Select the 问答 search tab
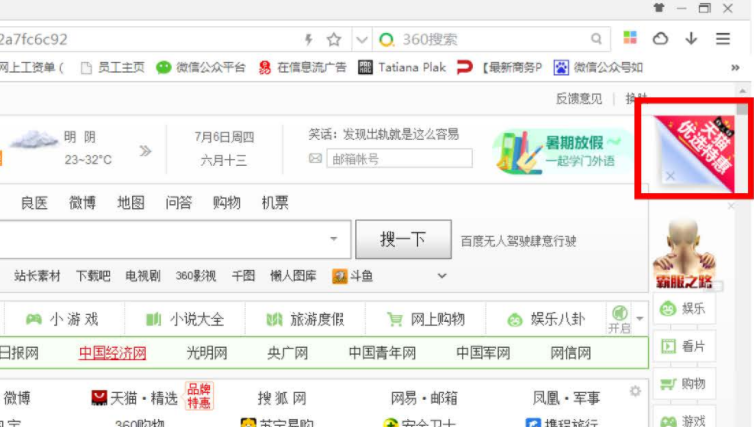754x427 pixels. click(x=178, y=203)
